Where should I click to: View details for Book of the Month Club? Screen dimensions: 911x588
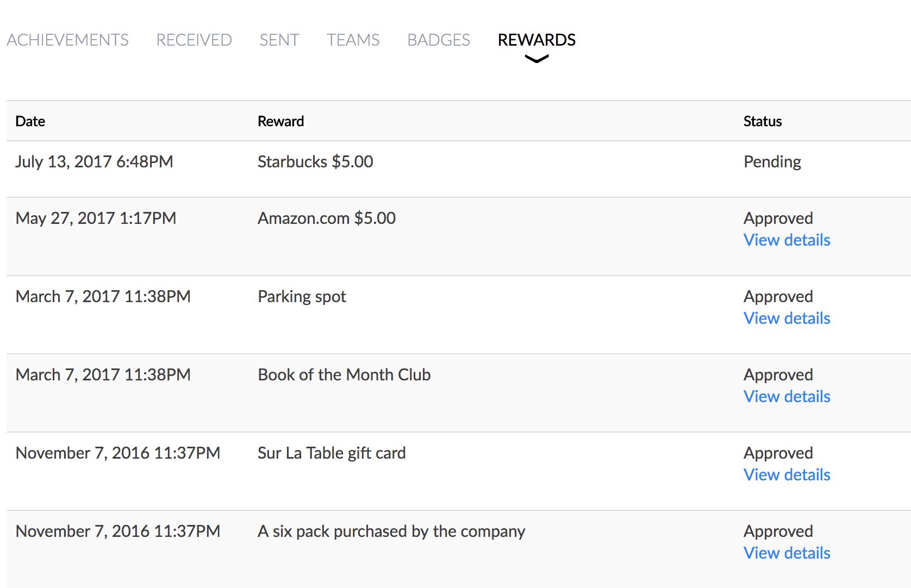pyautogui.click(x=786, y=396)
